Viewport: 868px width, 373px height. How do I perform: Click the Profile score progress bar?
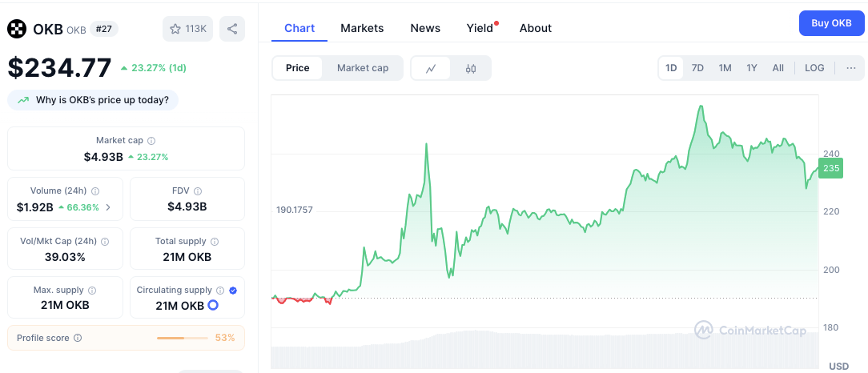coord(183,338)
